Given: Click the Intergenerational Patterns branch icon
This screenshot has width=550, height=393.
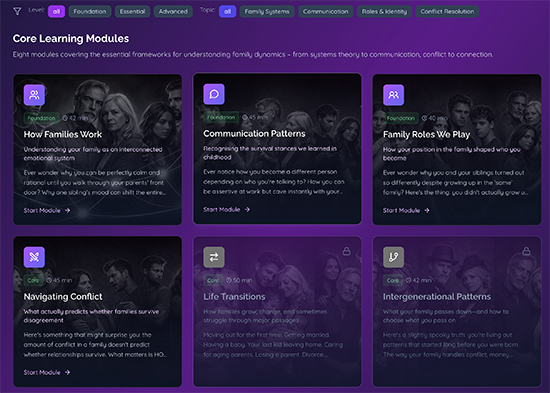Looking at the screenshot, I should [394, 257].
